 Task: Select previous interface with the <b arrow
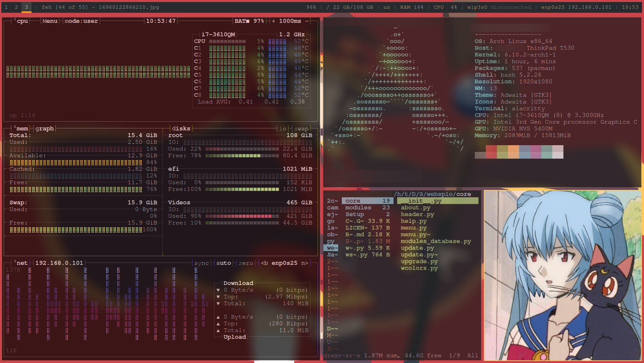[x=264, y=263]
